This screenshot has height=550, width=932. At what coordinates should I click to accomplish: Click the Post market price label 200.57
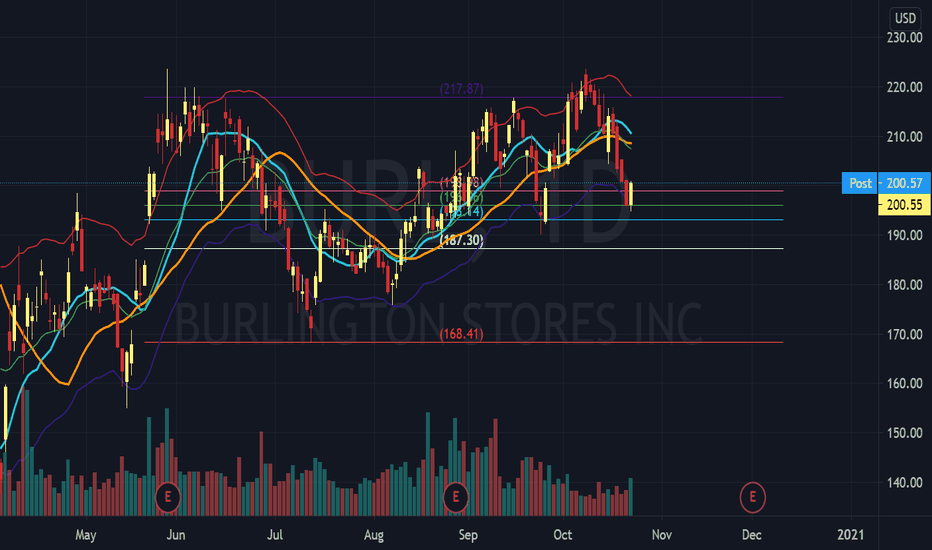tap(886, 183)
